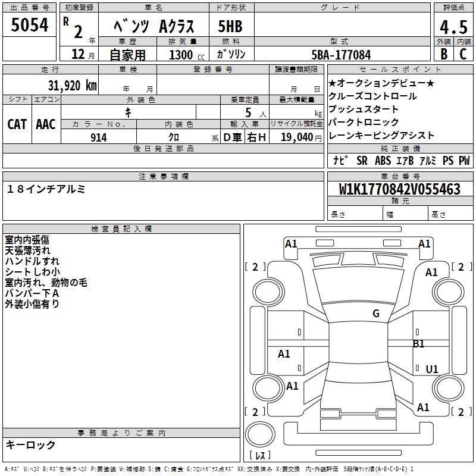The height and width of the screenshot is (476, 476).
Task: Click the color number 914 field
Action: coord(99,137)
